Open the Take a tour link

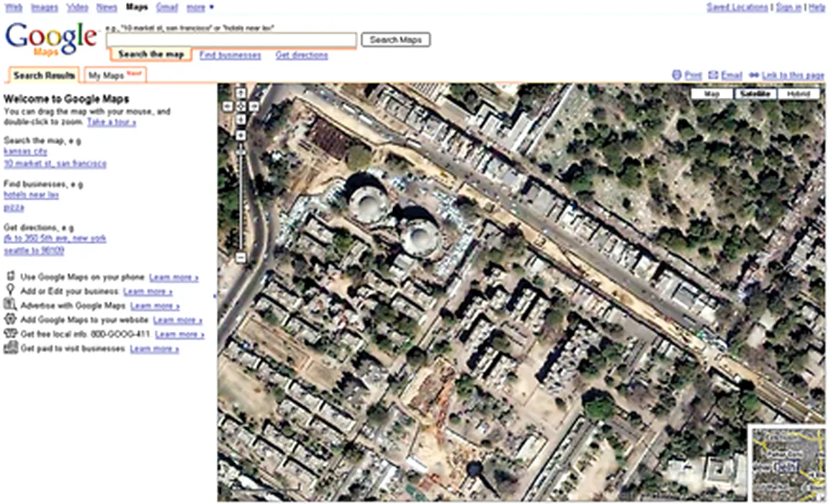tap(112, 122)
